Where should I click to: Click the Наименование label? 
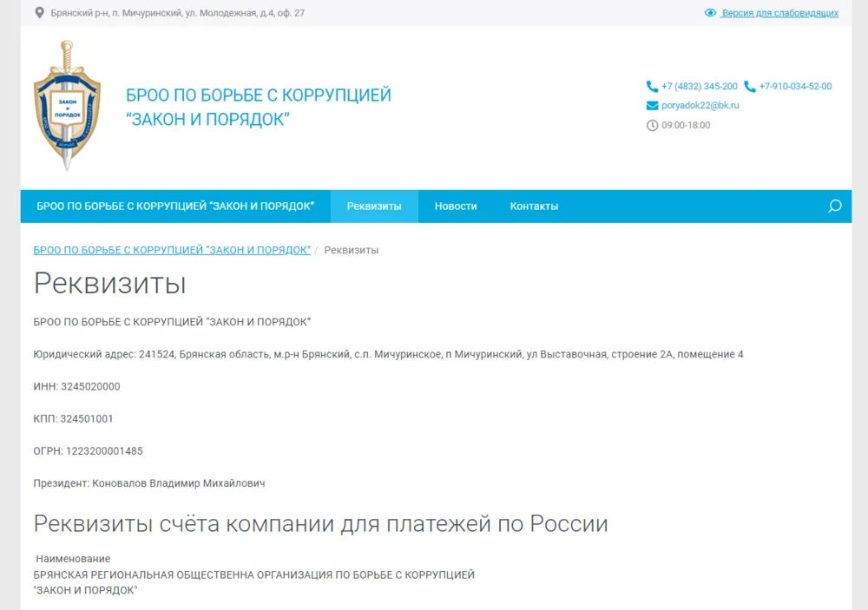[73, 559]
